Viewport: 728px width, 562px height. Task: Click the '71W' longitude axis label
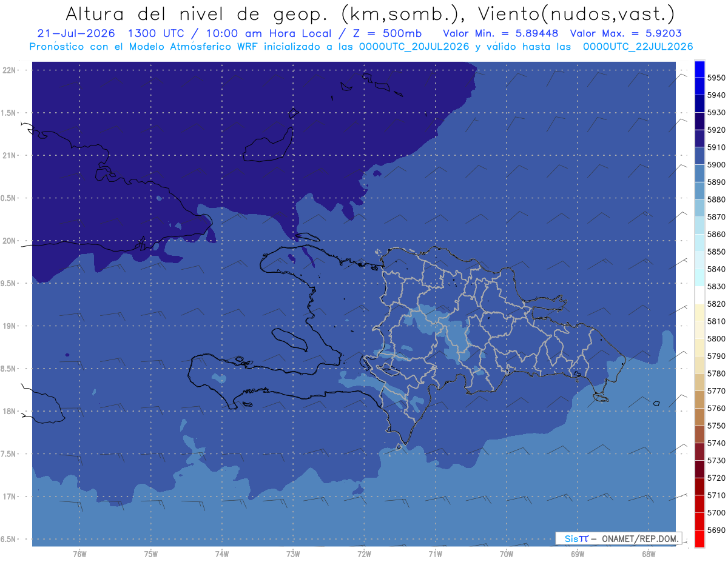coord(435,554)
